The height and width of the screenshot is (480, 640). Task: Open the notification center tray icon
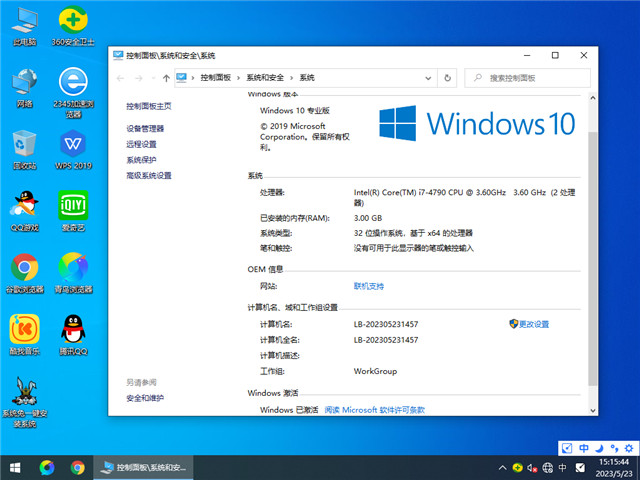580,468
